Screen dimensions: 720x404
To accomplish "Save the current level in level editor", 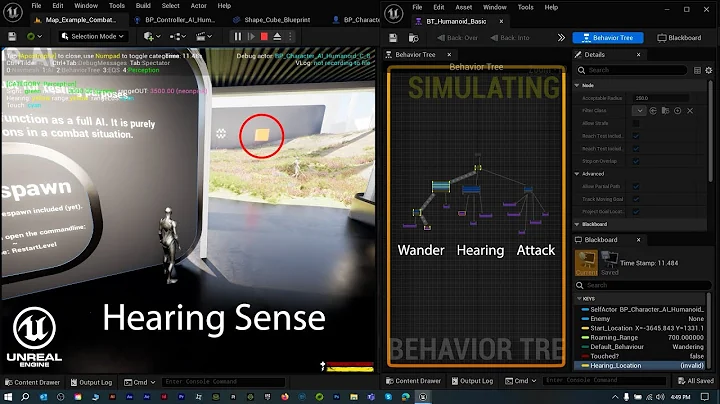I will point(12,36).
